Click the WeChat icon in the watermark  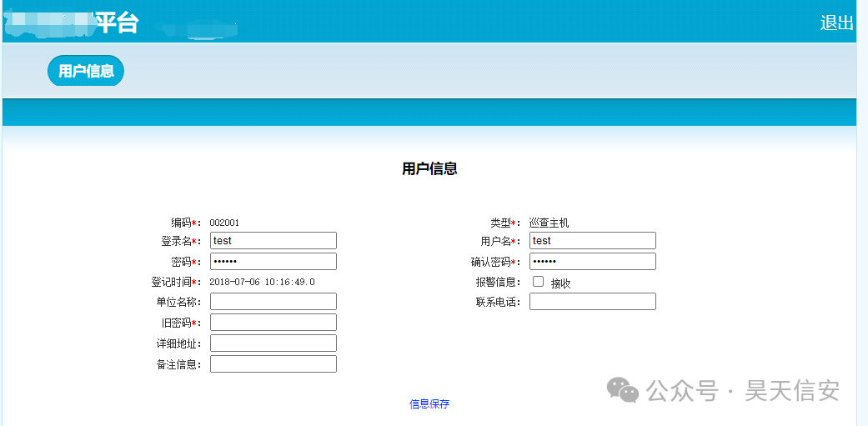point(623,389)
